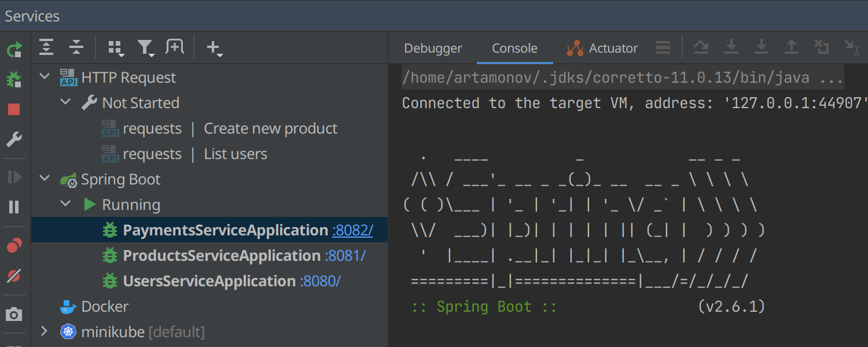
Task: Click the Run to Cursor icon
Action: coord(852,47)
